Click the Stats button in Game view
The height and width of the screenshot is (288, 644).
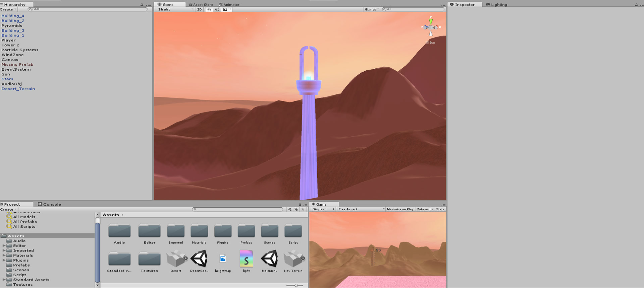pos(440,209)
